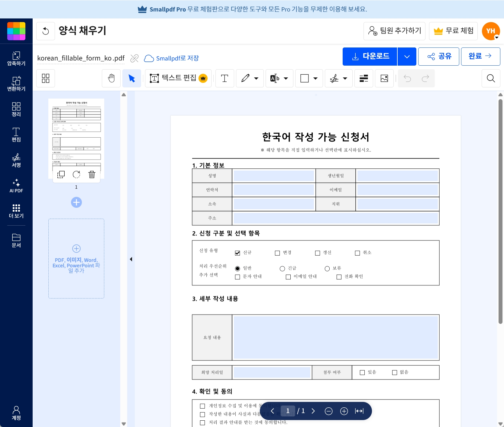This screenshot has width=504, height=427.
Task: Open 텍스트 편집 Pro text edit tool
Action: point(178,78)
